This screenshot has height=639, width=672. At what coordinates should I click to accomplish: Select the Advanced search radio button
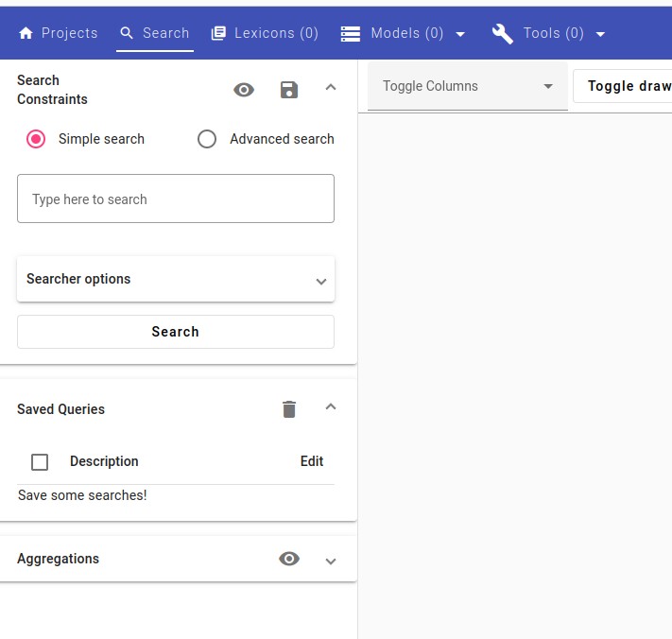(207, 139)
